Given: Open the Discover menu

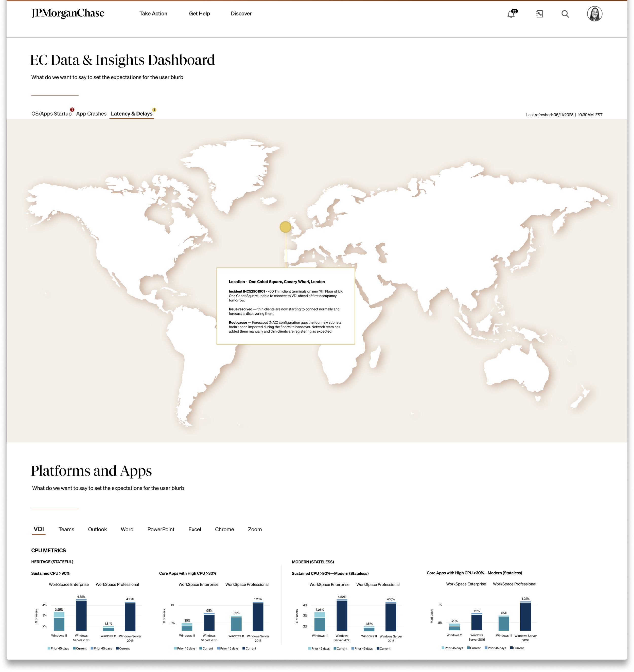Looking at the screenshot, I should pos(241,13).
